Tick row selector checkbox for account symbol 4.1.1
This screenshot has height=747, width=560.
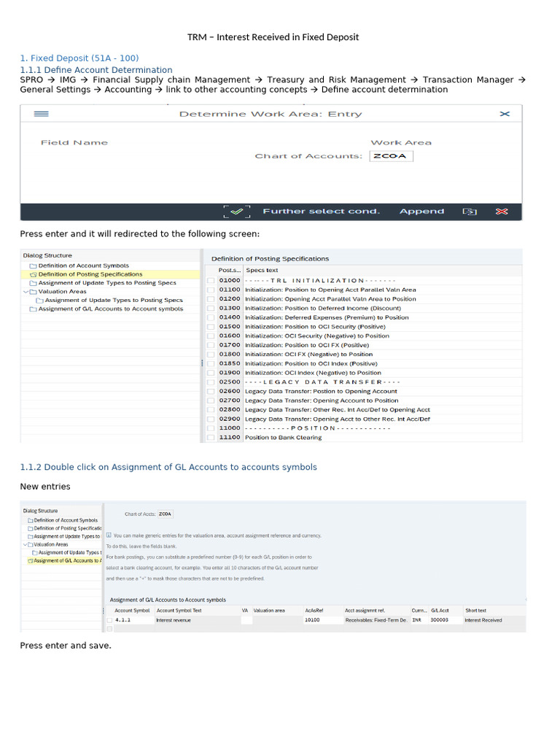(x=109, y=620)
